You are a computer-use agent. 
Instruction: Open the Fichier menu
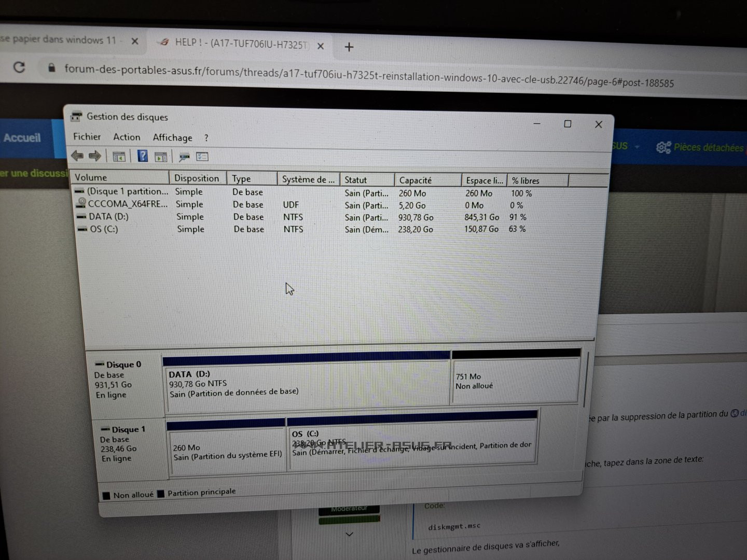(x=87, y=136)
